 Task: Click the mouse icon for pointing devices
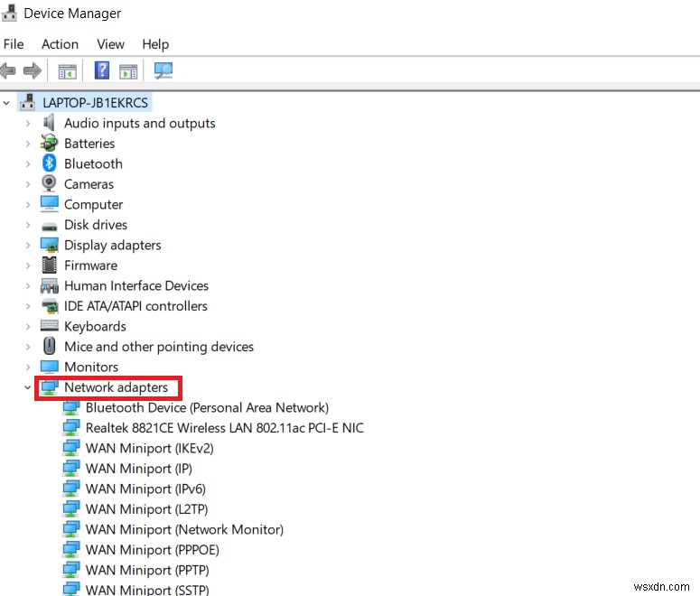(x=49, y=346)
